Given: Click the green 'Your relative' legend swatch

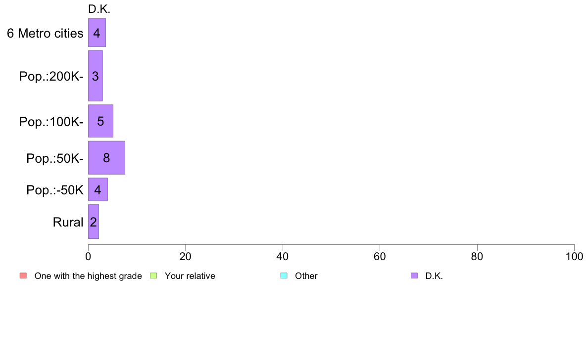Looking at the screenshot, I should click(153, 275).
